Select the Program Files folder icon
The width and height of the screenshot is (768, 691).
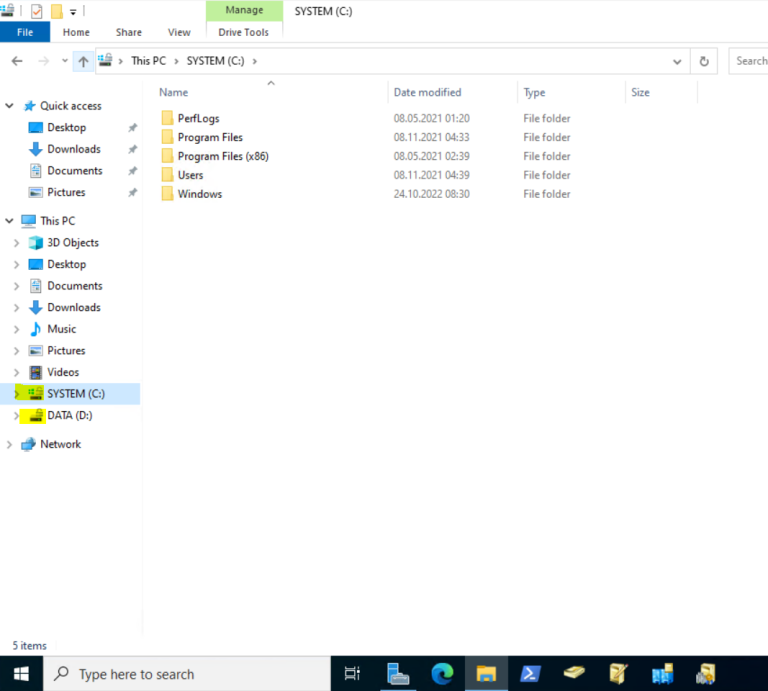tap(168, 137)
